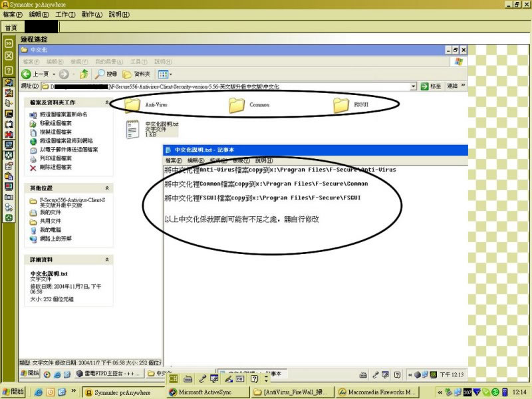Image resolution: width=532 pixels, height=399 pixels.
Task: Switch to Symantec pcAnywhere taskbar button
Action: coord(123,392)
